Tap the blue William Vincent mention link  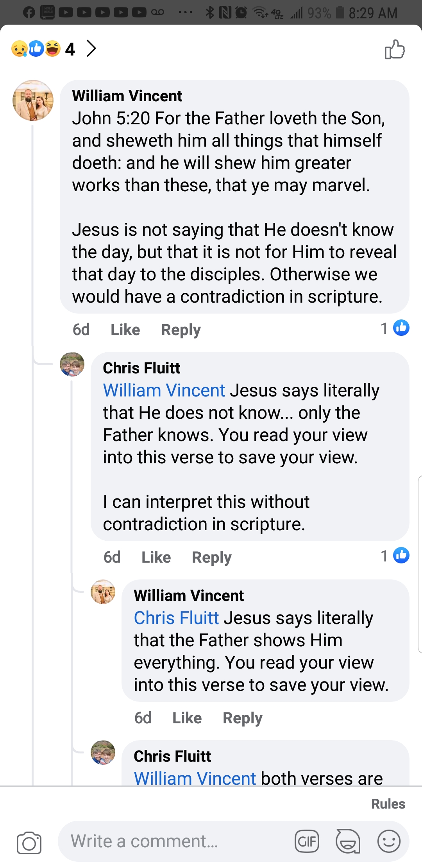pos(164,390)
